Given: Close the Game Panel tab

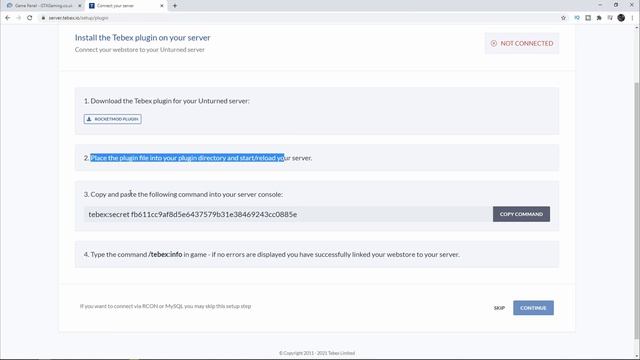Looking at the screenshot, I should 80,6.
